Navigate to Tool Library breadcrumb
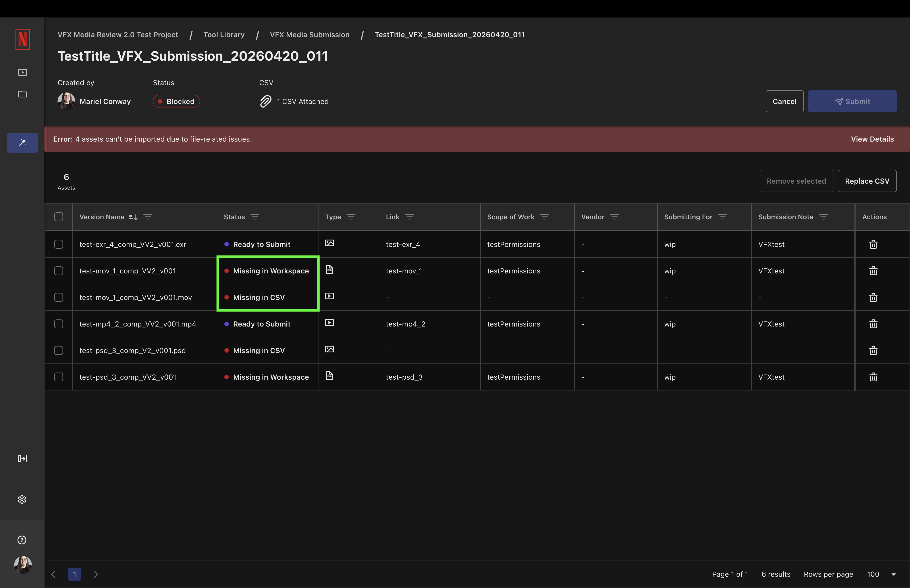The width and height of the screenshot is (910, 588). coord(224,35)
